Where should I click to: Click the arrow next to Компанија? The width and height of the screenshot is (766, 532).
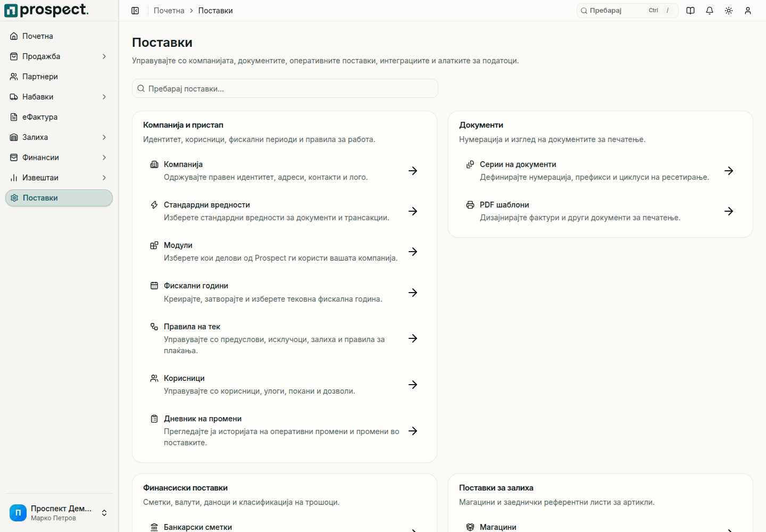point(413,171)
